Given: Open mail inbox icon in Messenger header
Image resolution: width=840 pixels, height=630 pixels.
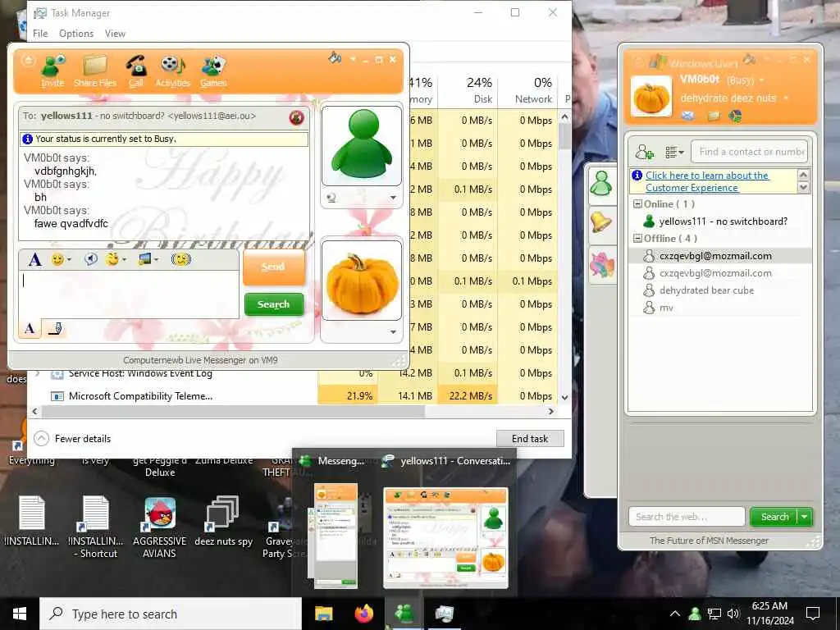Looking at the screenshot, I should (688, 116).
